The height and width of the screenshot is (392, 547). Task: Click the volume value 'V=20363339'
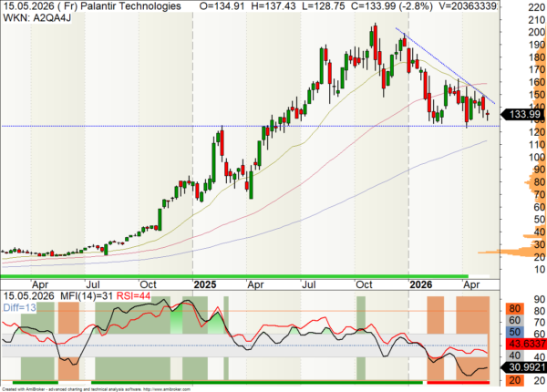[469, 6]
